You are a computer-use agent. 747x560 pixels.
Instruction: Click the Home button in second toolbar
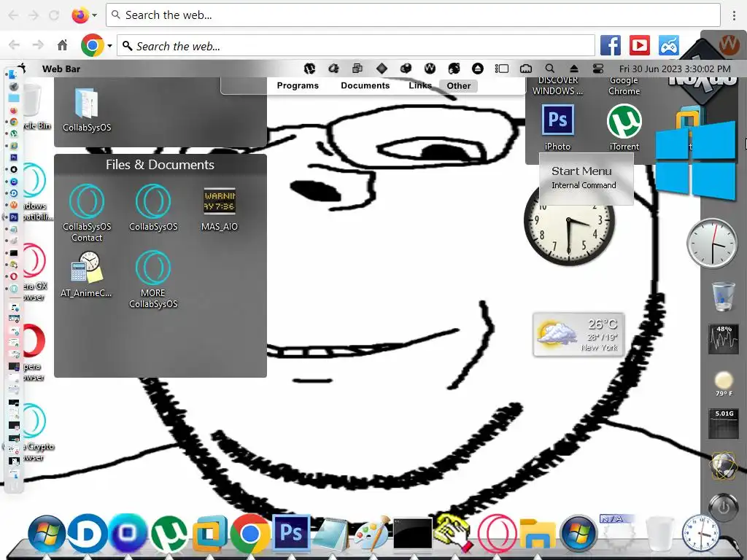(63, 45)
